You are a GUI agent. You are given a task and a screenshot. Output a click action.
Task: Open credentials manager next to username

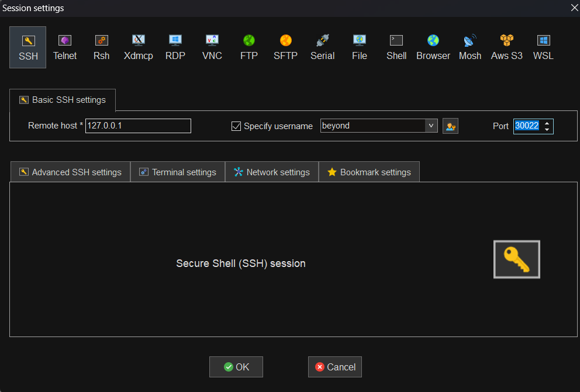[x=450, y=126]
